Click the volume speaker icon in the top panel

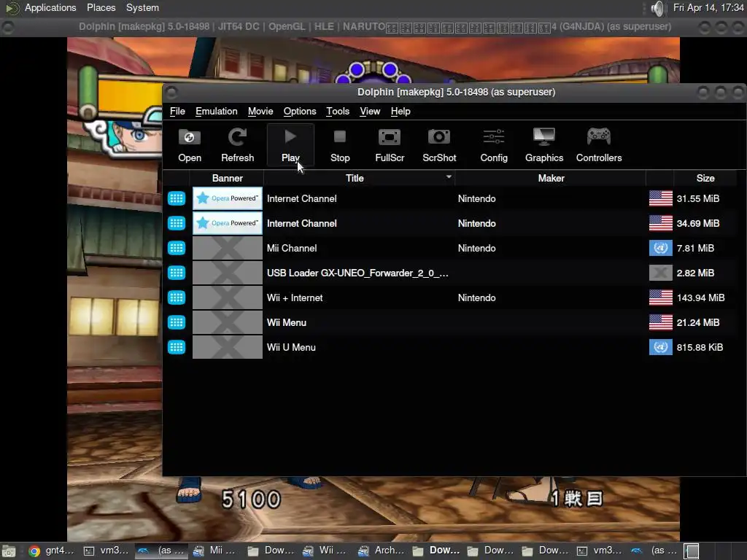pos(657,8)
